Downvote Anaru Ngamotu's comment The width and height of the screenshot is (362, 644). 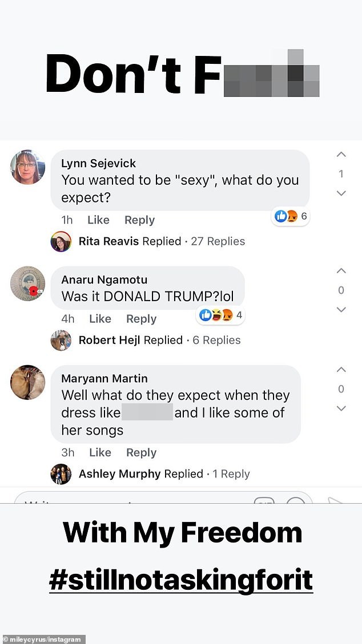341,309
